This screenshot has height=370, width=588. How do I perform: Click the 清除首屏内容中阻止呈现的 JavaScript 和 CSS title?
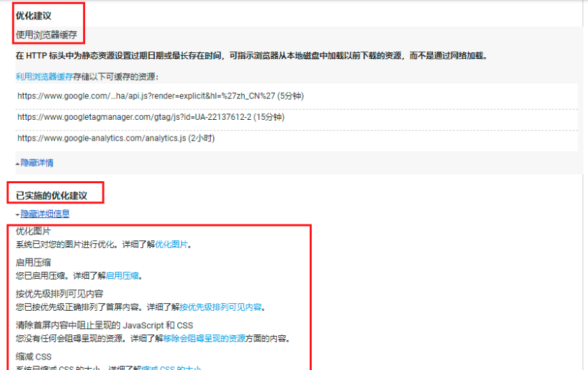click(x=104, y=325)
